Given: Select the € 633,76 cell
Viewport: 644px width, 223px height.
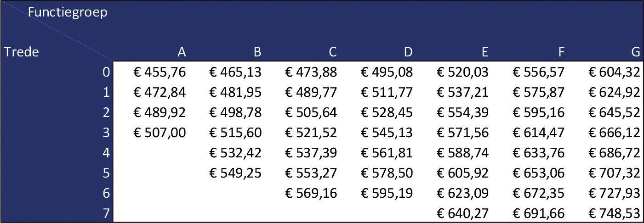Looking at the screenshot, I should point(538,153).
